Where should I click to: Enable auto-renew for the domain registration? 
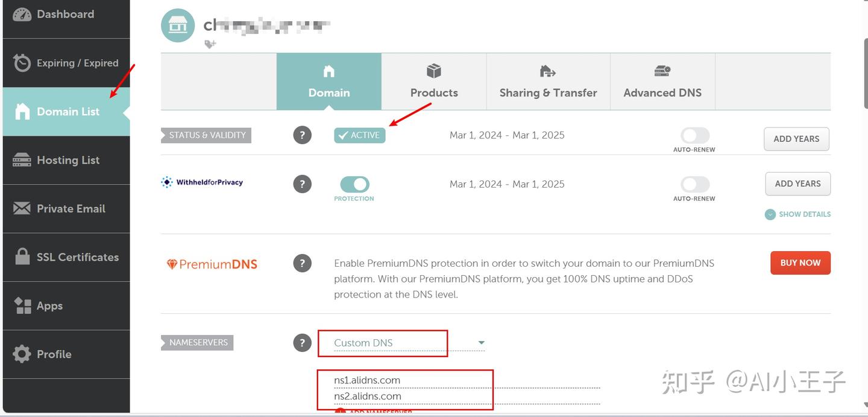point(694,135)
